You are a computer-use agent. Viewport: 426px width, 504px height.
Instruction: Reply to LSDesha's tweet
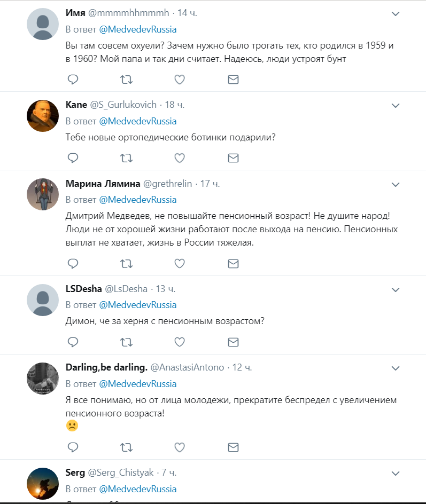pos(73,342)
